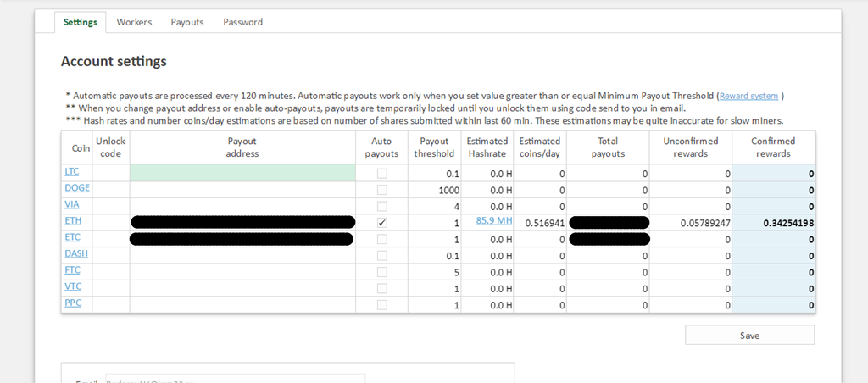868x383 pixels.
Task: Click the DASH coin link
Action: pos(76,253)
